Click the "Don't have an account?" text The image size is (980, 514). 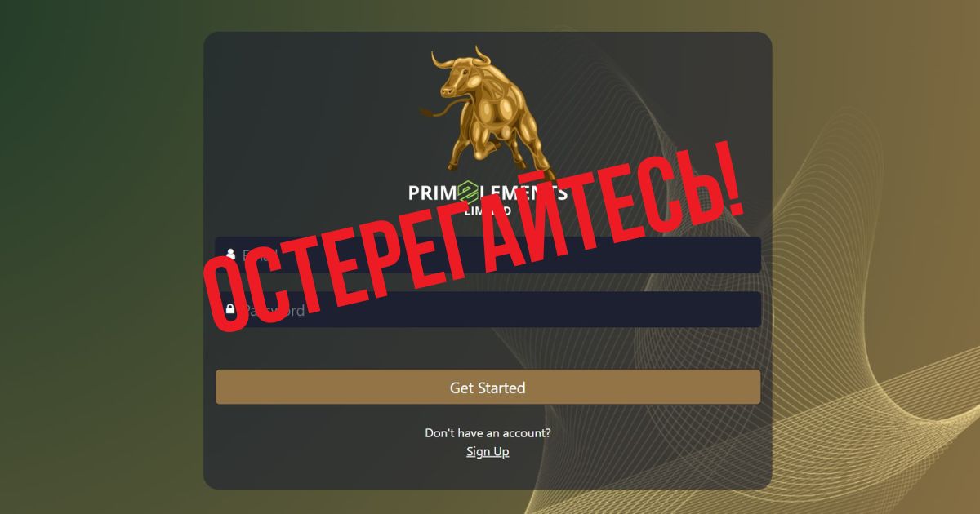pyautogui.click(x=488, y=432)
